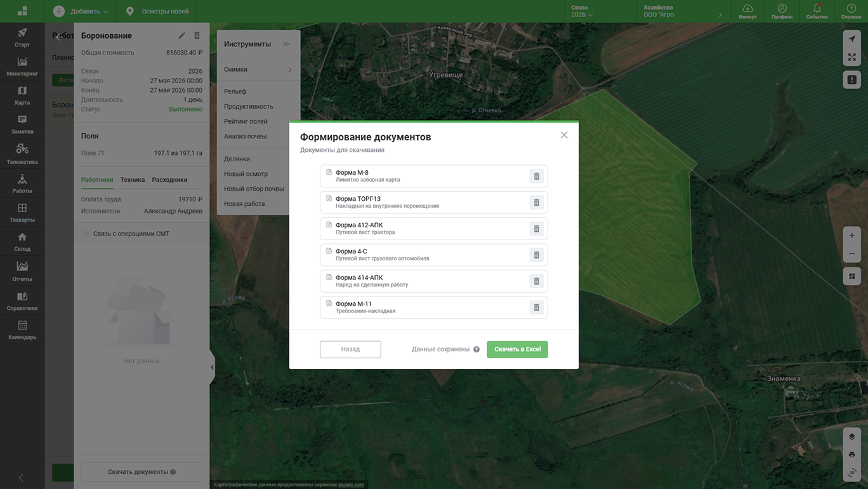Choose Новый осмотр from Инструменты
This screenshot has height=489, width=868.
246,174
